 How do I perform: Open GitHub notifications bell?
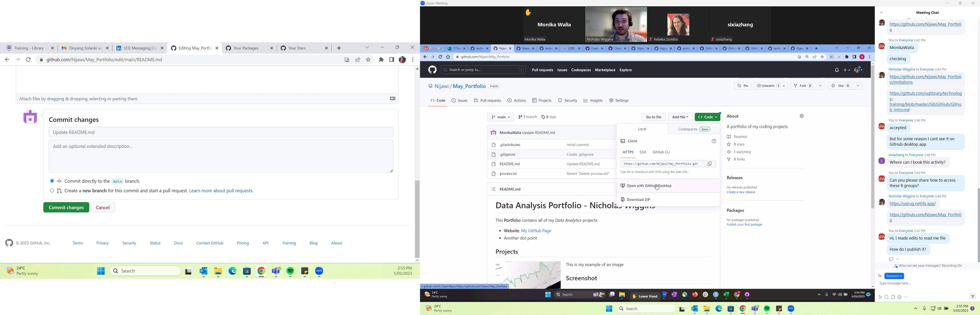click(836, 70)
